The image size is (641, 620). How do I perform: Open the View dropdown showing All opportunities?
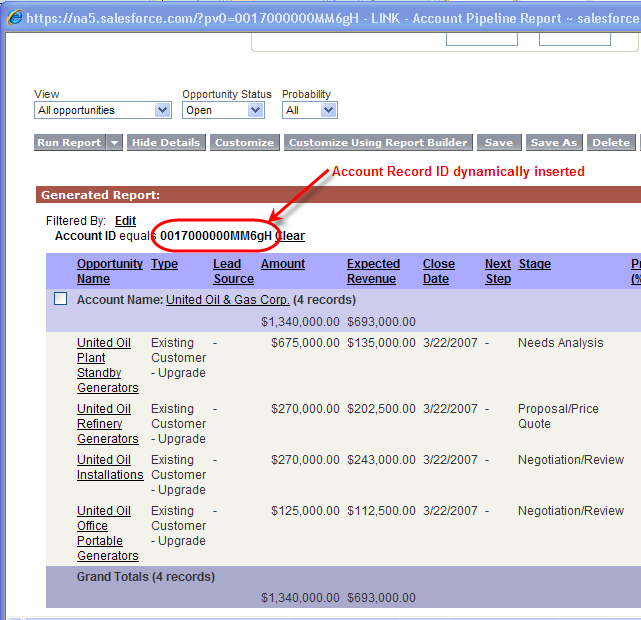[103, 110]
